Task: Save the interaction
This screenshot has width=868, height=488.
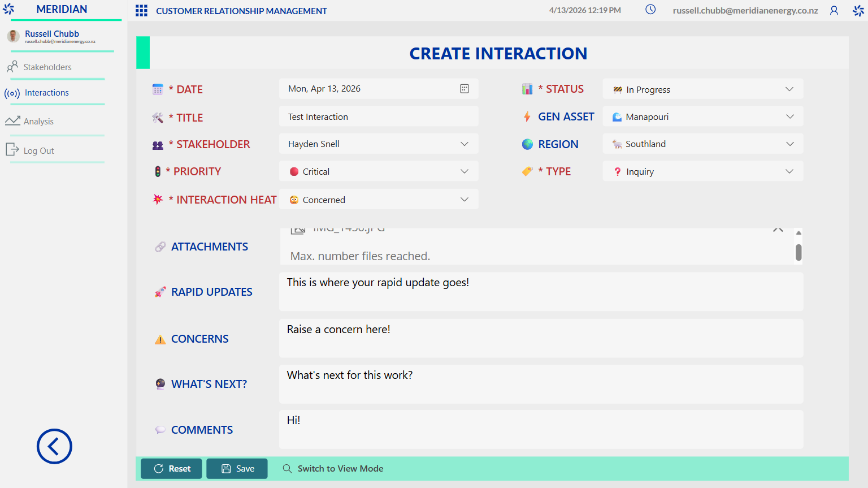Action: tap(237, 468)
